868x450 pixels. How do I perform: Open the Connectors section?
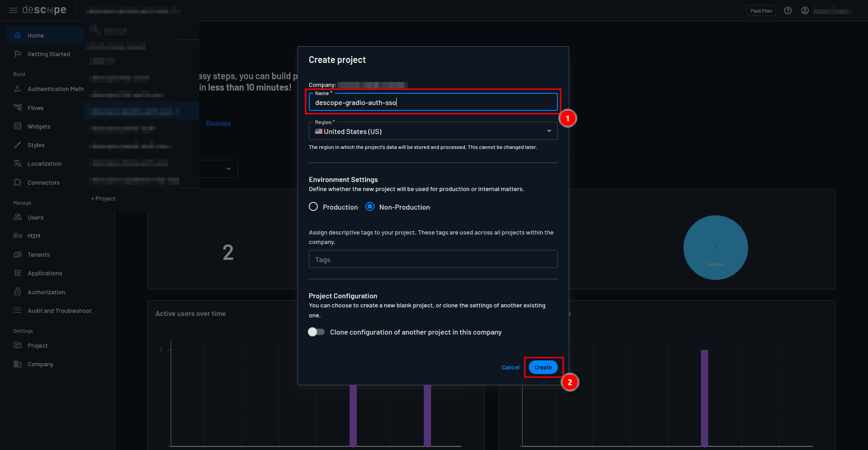coord(43,182)
